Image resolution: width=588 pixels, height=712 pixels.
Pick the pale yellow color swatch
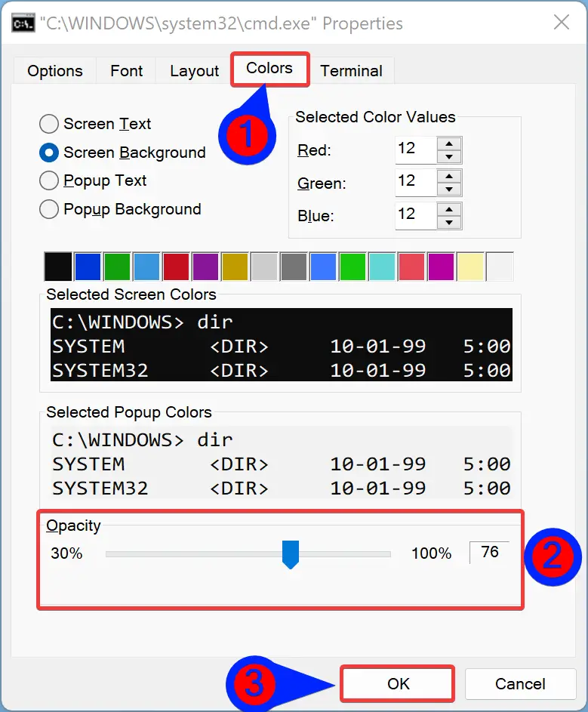470,267
